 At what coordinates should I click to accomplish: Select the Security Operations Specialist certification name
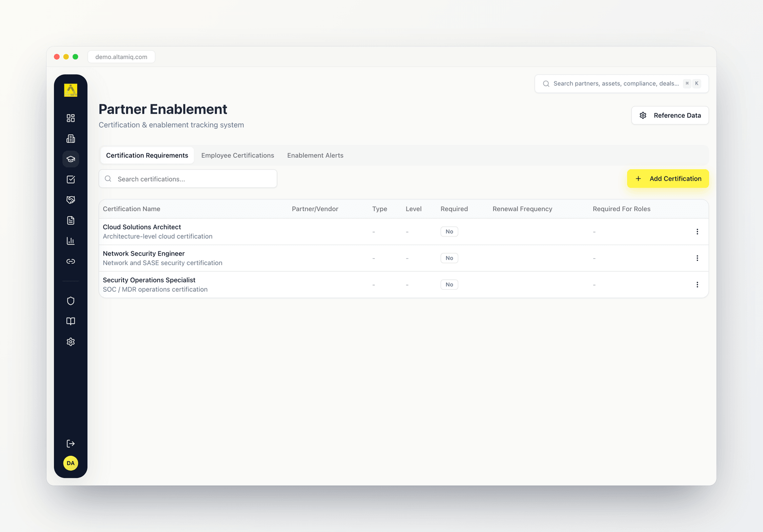149,280
